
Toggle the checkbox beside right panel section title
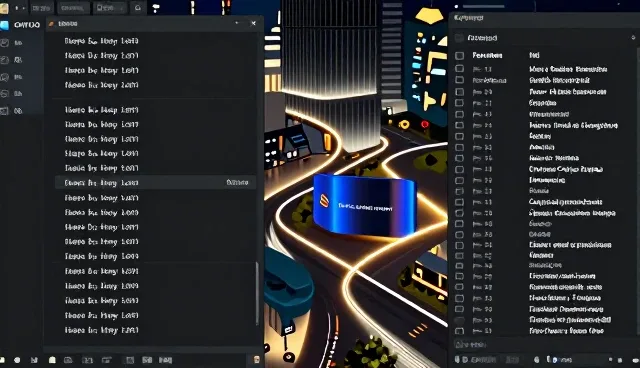point(459,38)
